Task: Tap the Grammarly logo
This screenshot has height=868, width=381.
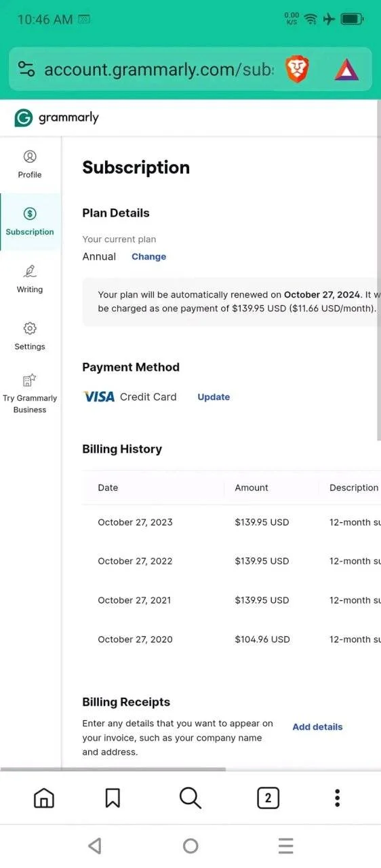Action: (57, 118)
